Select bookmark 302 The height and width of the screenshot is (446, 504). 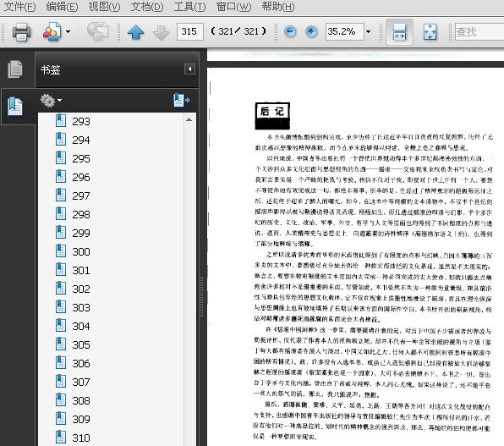81,289
